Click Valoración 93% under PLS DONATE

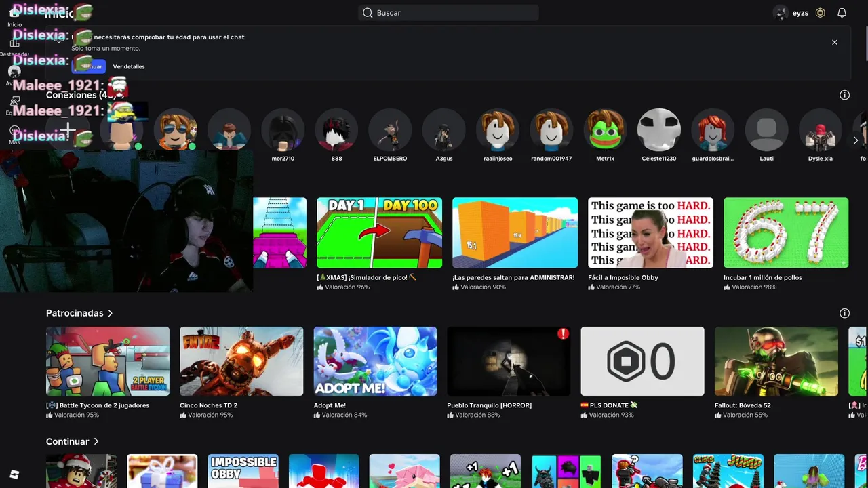pos(611,415)
